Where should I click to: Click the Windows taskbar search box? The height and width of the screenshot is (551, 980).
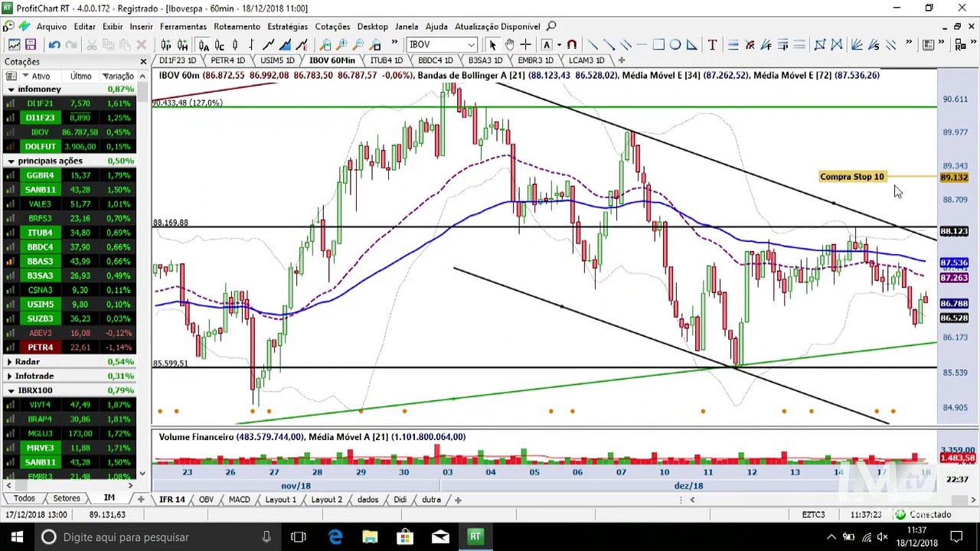click(x=158, y=537)
